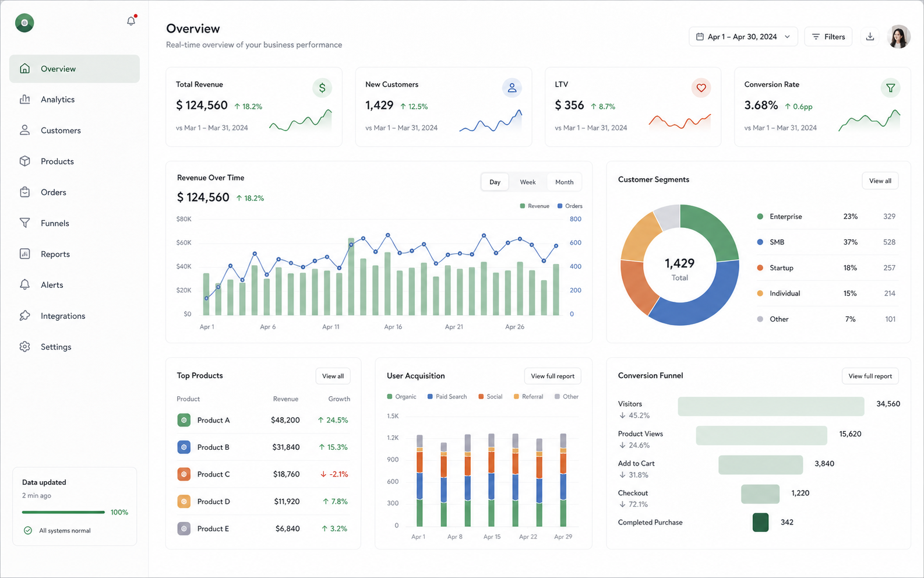Viewport: 924px width, 578px height.
Task: Click the dollar icon on Total Revenue card
Action: pyautogui.click(x=322, y=88)
